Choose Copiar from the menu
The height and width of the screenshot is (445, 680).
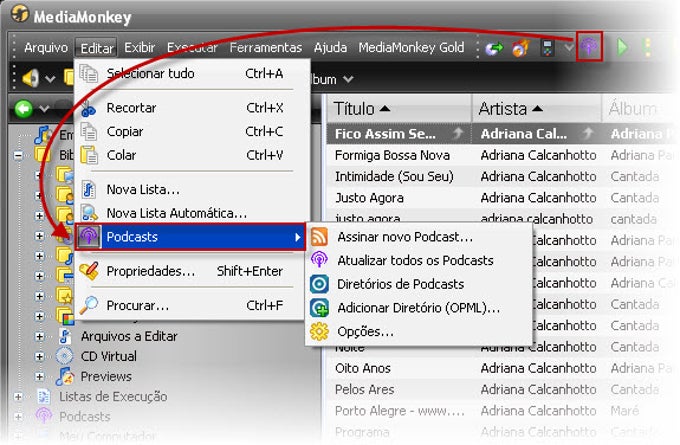(x=190, y=131)
